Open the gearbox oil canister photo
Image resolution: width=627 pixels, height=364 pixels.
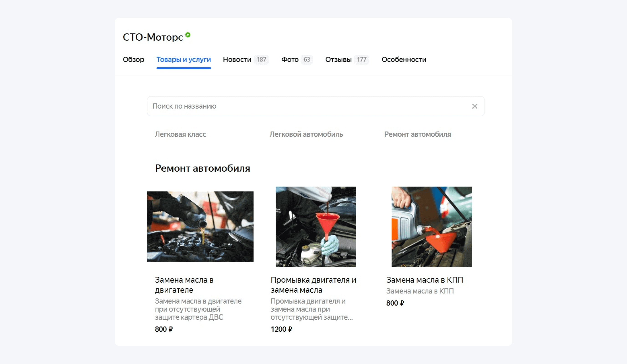tap(431, 227)
